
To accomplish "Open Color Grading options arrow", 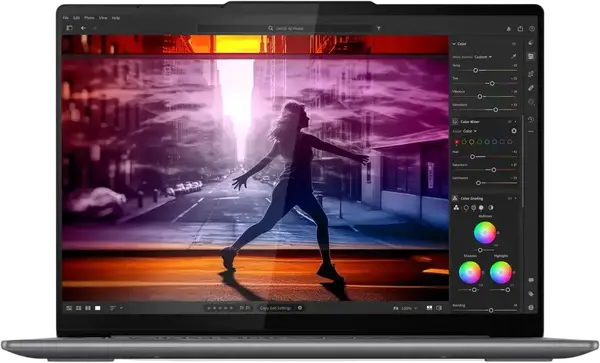I will coord(516,199).
